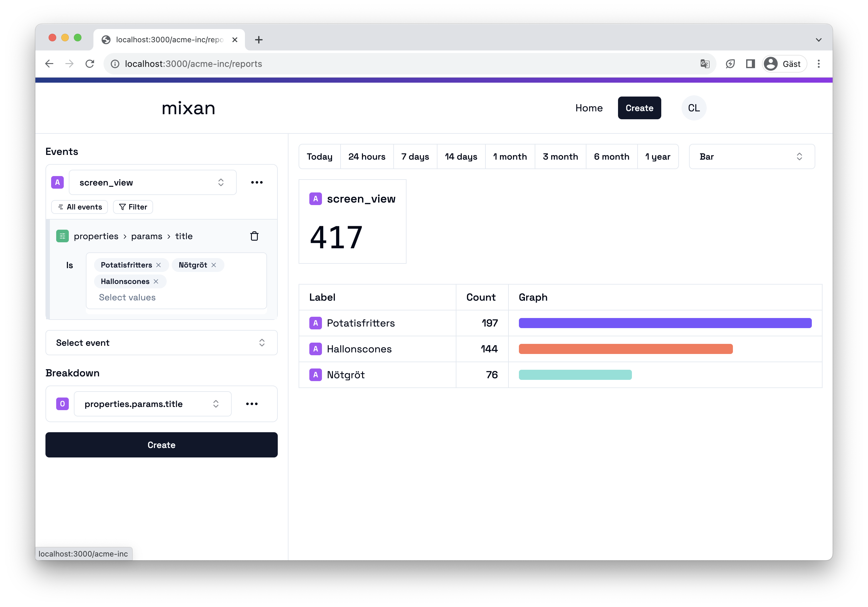Remove the Nötgröt filter value chip
This screenshot has height=607, width=868.
point(214,265)
